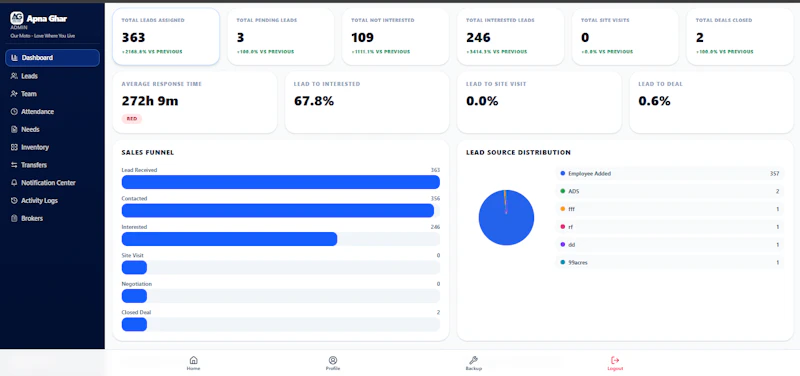Viewport: 800px width, 376px height.
Task: Click the Sales Funnel heading
Action: 148,152
